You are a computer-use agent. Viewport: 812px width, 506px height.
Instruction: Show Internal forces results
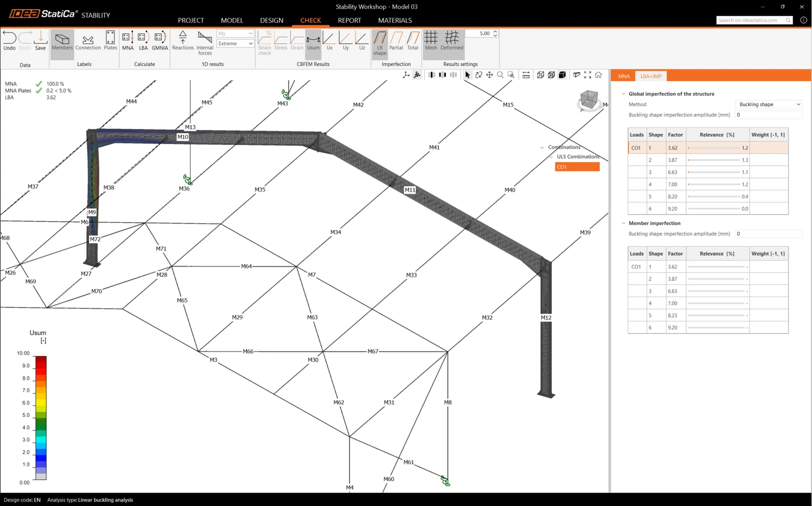click(205, 43)
